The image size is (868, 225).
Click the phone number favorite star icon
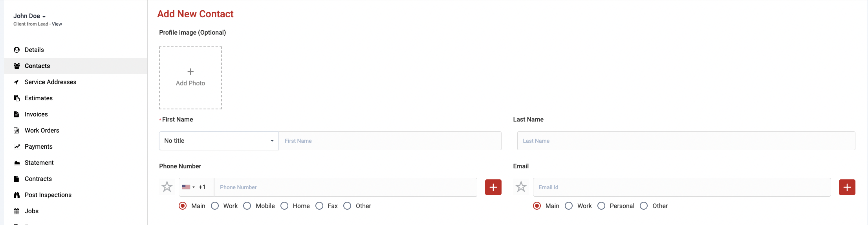click(x=167, y=187)
